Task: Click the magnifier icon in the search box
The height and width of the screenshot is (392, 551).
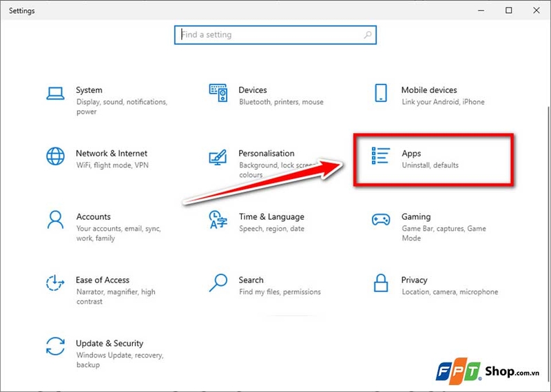Action: (368, 35)
